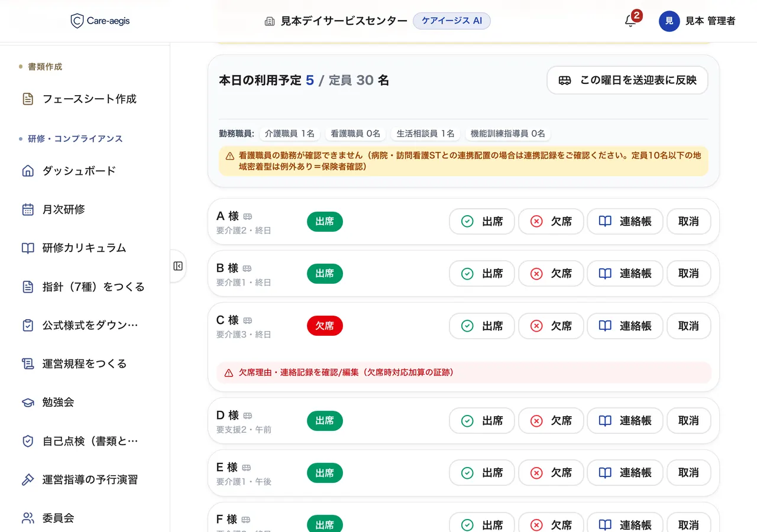Image resolution: width=757 pixels, height=532 pixels.
Task: Click この曜日を送迎表に反映 button
Action: click(627, 80)
